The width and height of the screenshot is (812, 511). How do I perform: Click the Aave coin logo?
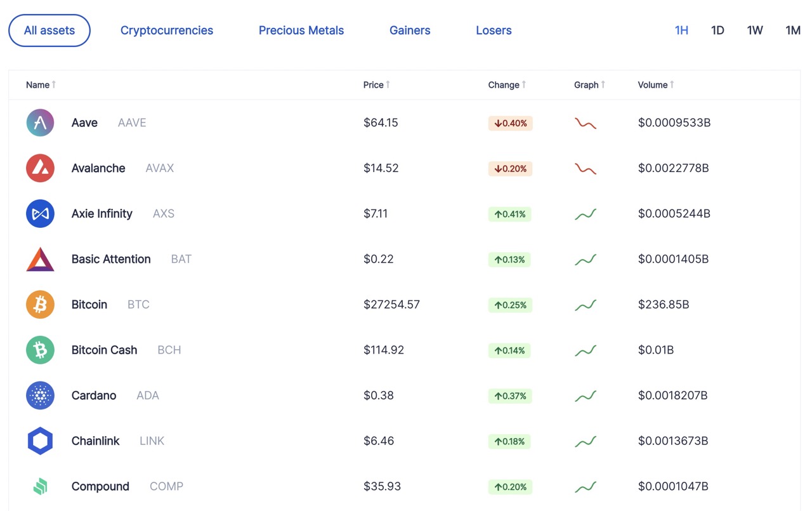pyautogui.click(x=40, y=123)
